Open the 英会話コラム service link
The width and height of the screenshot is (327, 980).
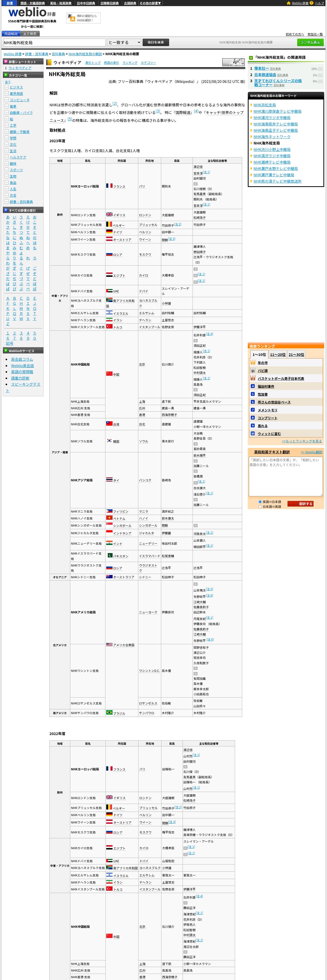click(22, 359)
